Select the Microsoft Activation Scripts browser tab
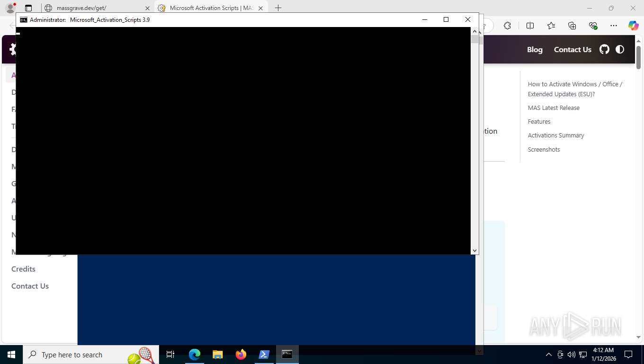This screenshot has width=644, height=364. (x=210, y=8)
